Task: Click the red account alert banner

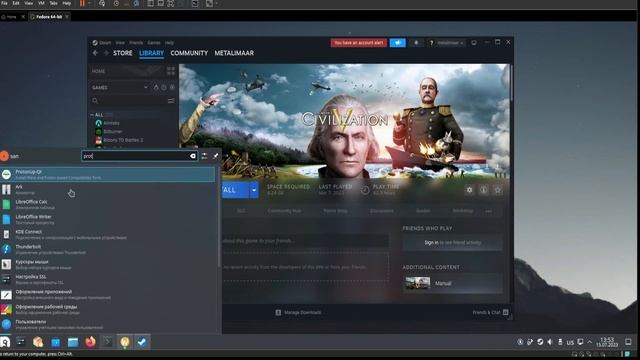Action: [358, 43]
